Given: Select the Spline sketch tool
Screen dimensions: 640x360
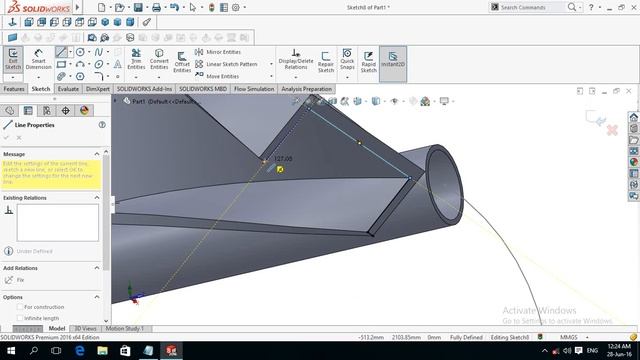Looking at the screenshot, I should coord(99,52).
